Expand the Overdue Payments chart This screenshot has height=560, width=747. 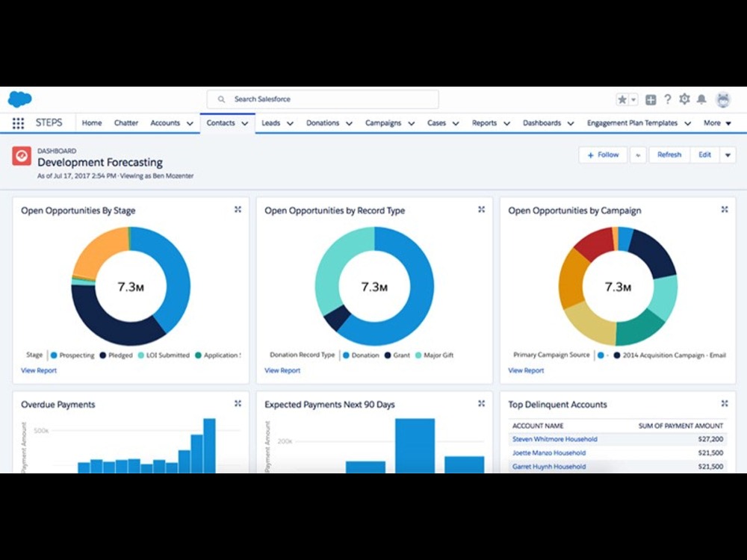pyautogui.click(x=238, y=403)
